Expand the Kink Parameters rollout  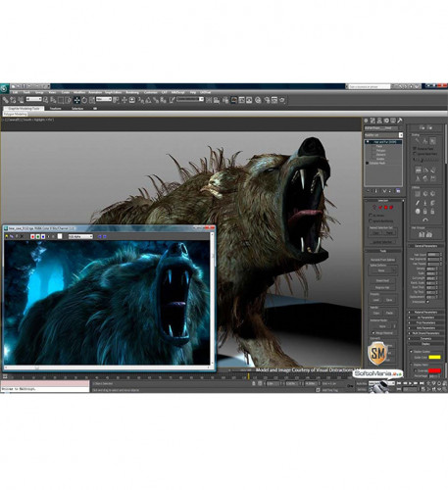[x=425, y=328]
